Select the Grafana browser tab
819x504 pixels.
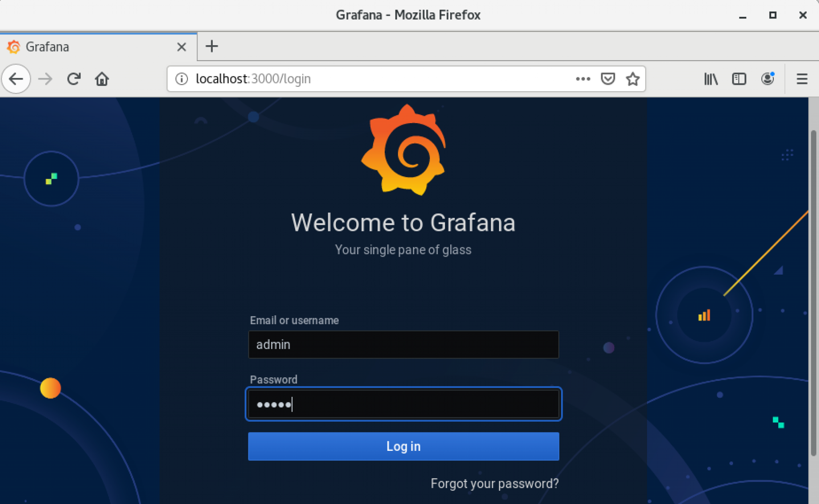pos(98,47)
